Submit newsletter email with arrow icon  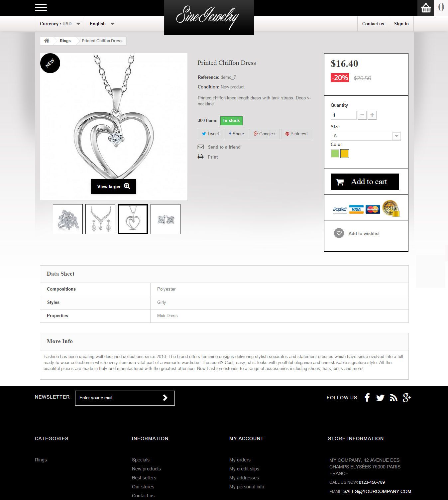(165, 398)
